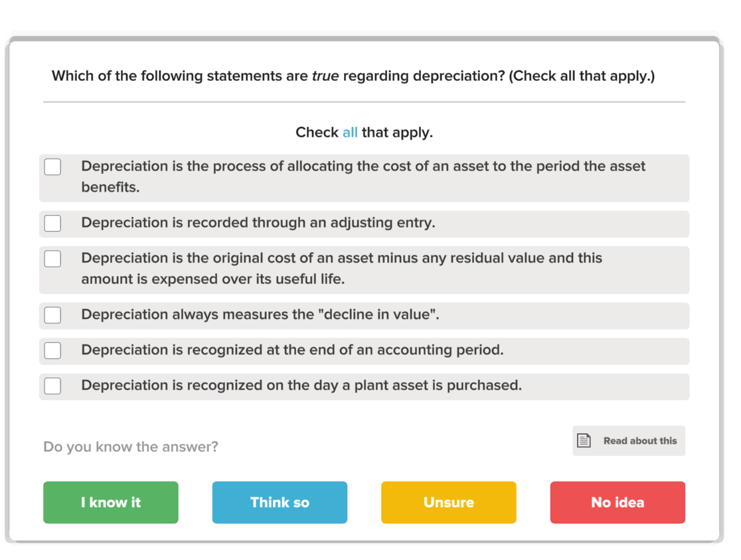Select the blue "Think so" button

280,502
